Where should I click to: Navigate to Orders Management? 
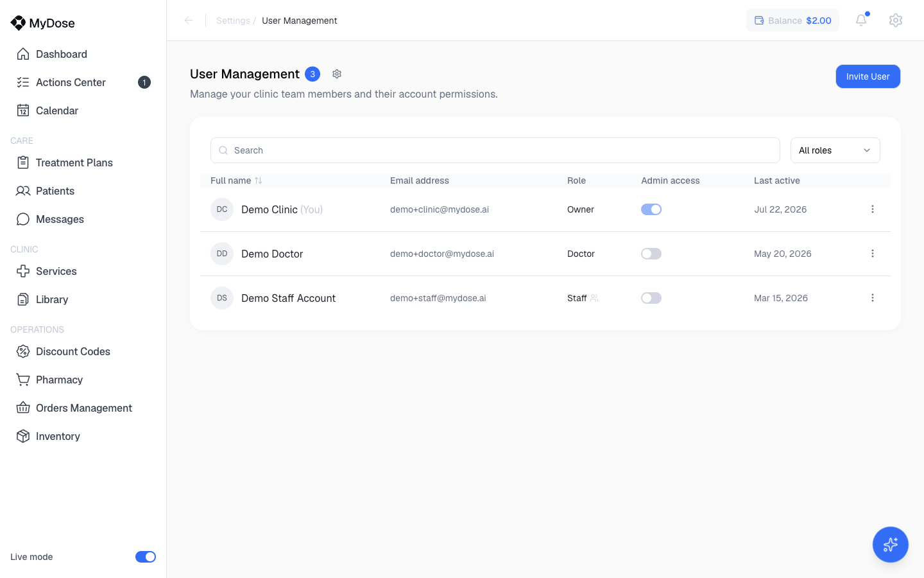(83, 408)
